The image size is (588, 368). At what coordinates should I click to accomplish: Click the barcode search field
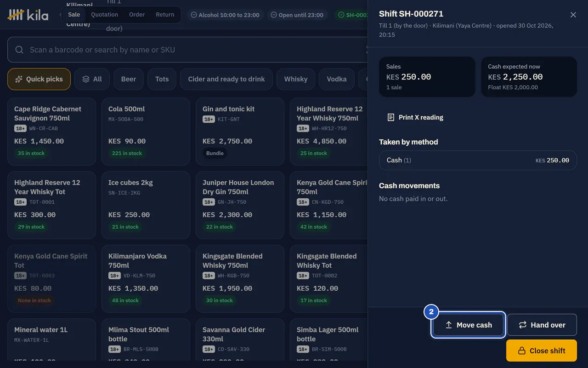coord(187,50)
